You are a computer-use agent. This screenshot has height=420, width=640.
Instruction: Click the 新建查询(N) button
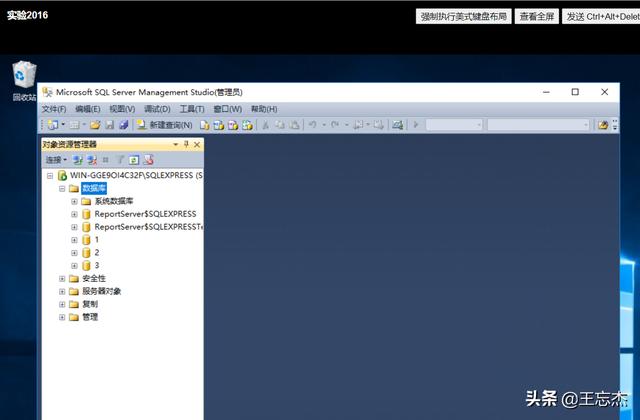click(x=164, y=125)
